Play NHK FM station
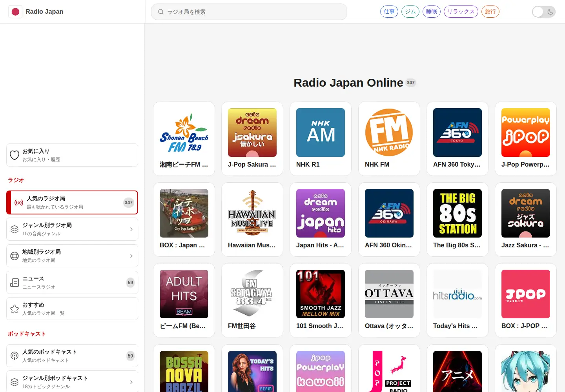This screenshot has height=392, width=565. tap(389, 139)
